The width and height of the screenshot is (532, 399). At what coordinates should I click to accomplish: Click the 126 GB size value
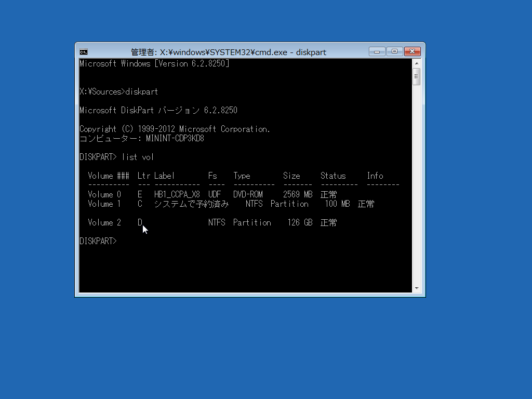300,222
